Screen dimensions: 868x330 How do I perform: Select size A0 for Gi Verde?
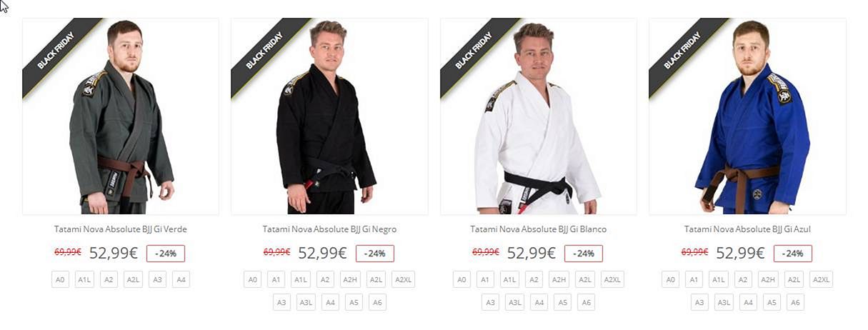pyautogui.click(x=61, y=279)
